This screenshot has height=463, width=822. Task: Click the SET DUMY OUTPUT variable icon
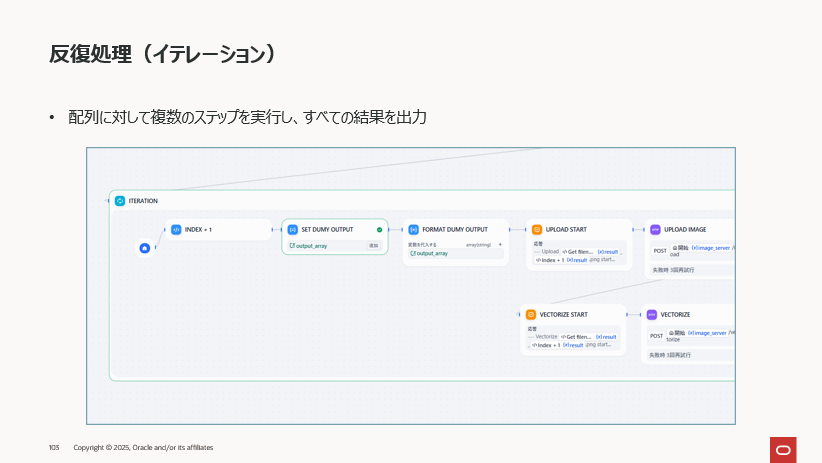point(293,230)
